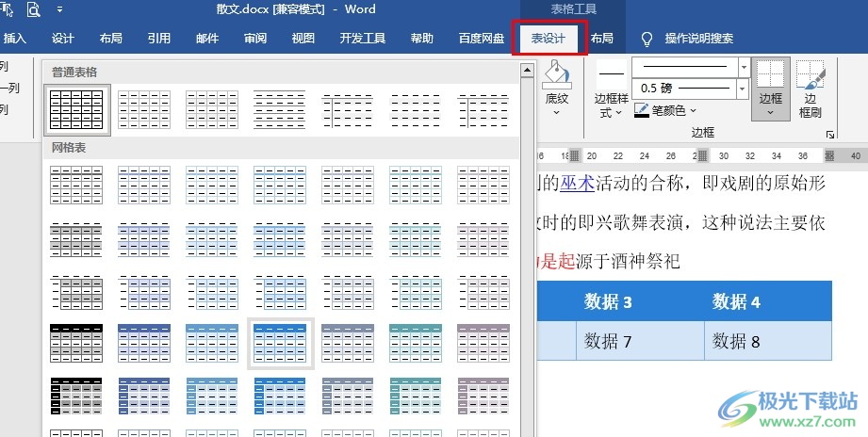Open the 插入 tab
This screenshot has height=437, width=868.
coord(14,39)
